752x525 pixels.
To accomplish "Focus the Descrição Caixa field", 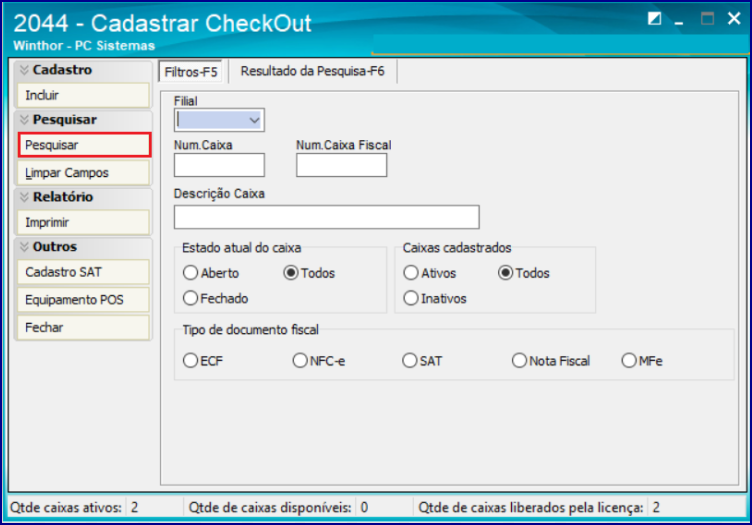I will pos(327,217).
